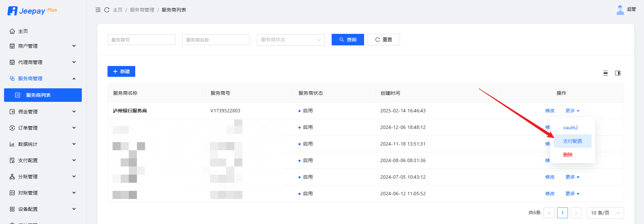Open 10 条/页 page size dropdown
The image size is (644, 224).
coord(605,213)
